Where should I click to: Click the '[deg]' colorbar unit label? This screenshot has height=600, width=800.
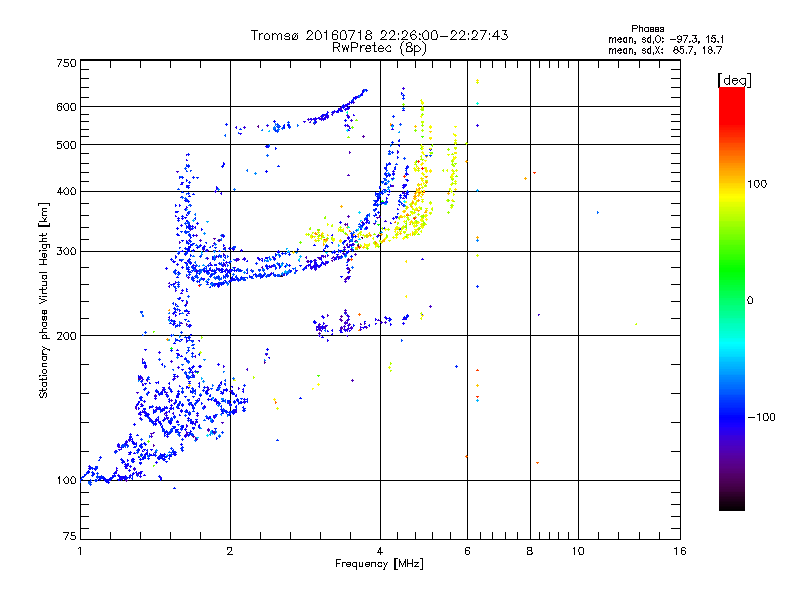(734, 80)
